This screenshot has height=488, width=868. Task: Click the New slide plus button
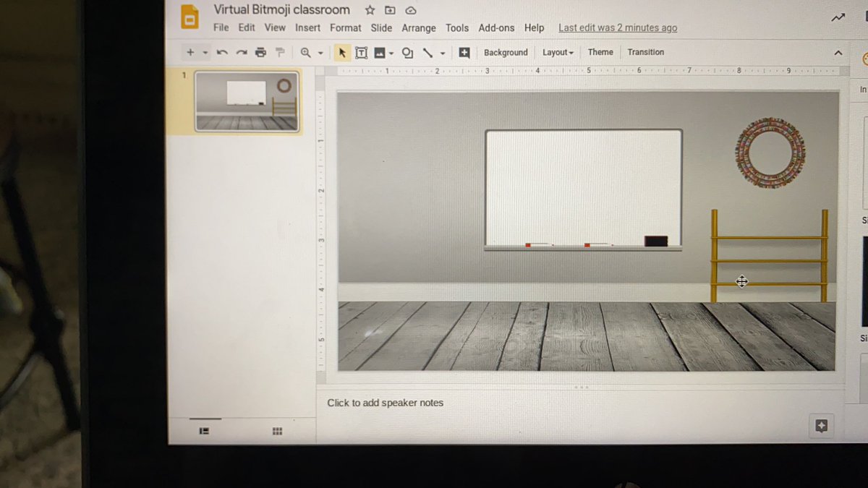tap(190, 52)
